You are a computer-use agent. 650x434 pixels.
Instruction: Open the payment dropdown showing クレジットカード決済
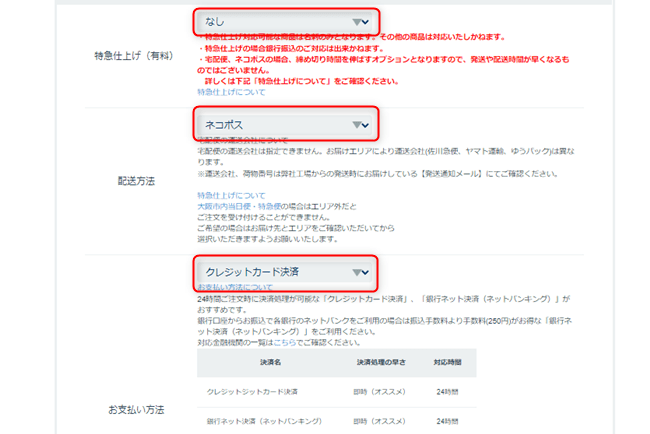(x=286, y=272)
